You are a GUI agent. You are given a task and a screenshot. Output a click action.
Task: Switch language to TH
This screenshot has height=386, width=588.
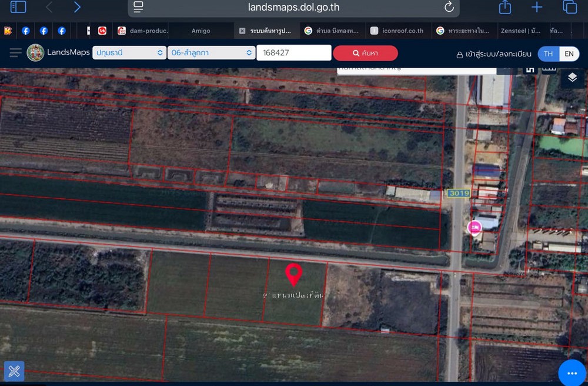pos(548,54)
